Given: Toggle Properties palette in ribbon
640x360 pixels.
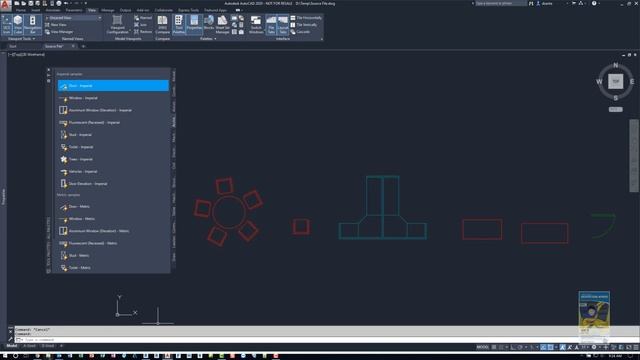Looking at the screenshot, I should pos(194,25).
